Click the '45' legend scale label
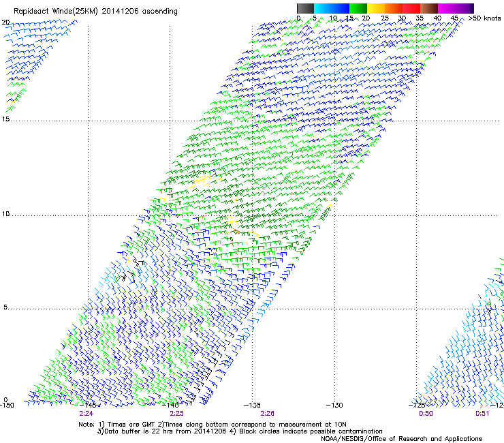The width and height of the screenshot is (504, 443). click(x=454, y=18)
